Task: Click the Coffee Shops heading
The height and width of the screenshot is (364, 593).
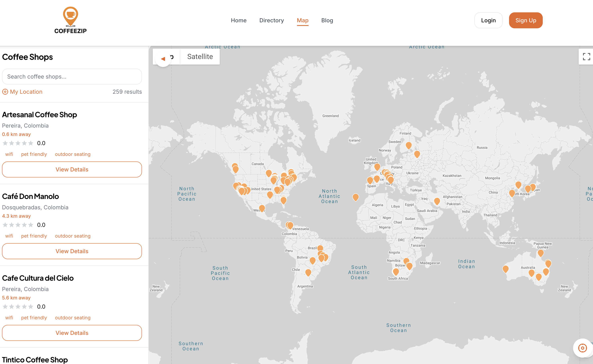Action: pos(28,57)
